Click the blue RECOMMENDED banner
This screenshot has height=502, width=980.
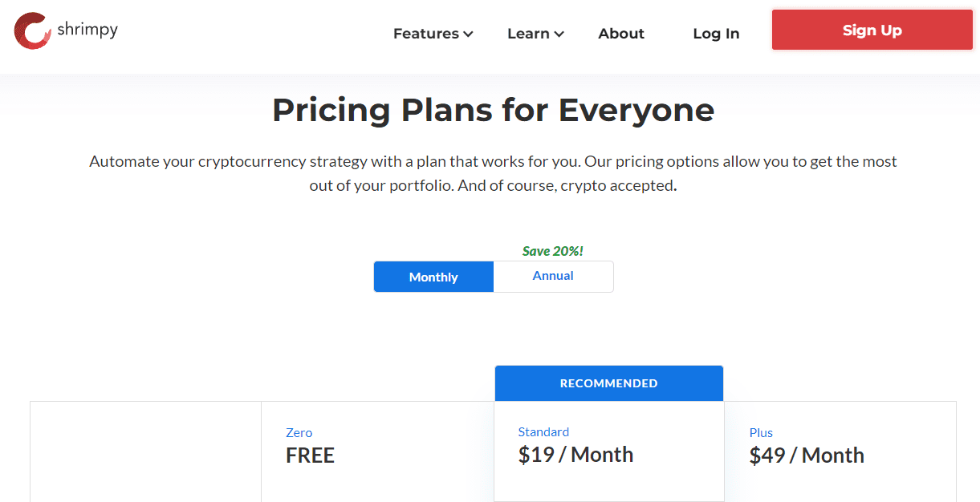tap(608, 383)
